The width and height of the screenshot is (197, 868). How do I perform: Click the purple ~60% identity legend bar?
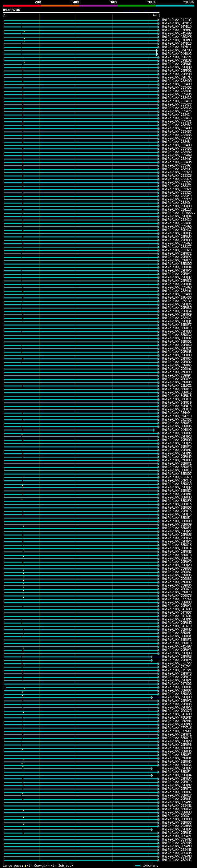click(98, 6)
